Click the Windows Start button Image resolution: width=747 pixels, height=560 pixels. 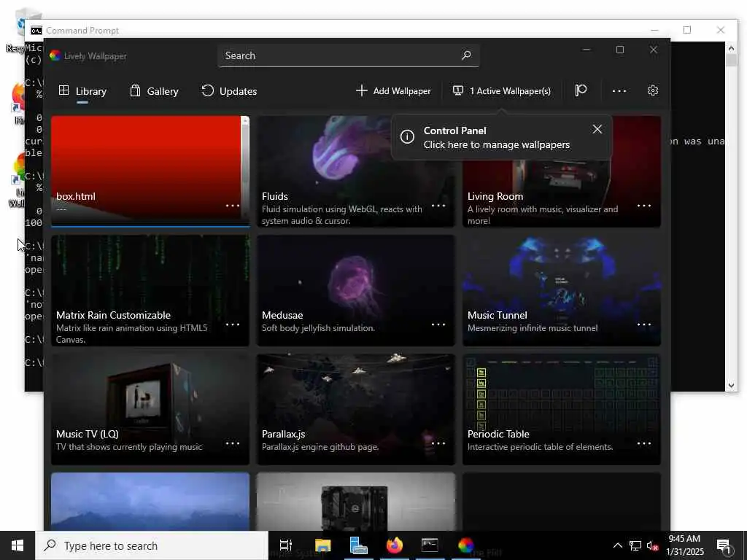point(18,545)
